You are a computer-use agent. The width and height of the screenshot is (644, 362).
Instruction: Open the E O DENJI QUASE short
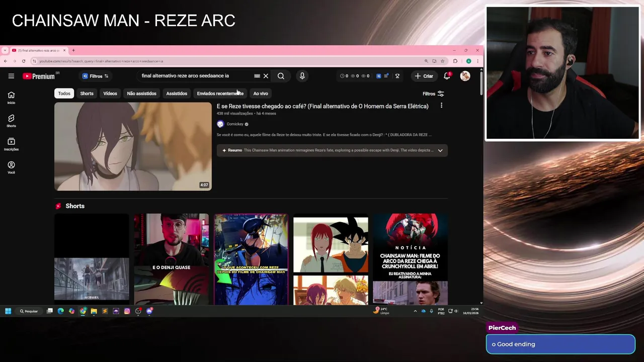(171, 259)
